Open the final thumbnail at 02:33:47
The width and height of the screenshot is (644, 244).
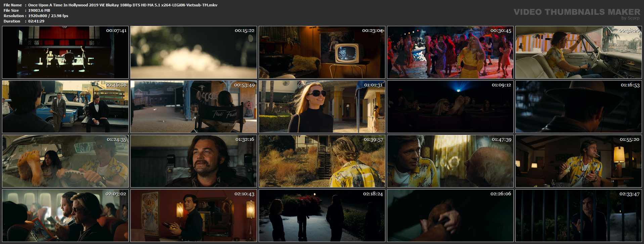579,216
